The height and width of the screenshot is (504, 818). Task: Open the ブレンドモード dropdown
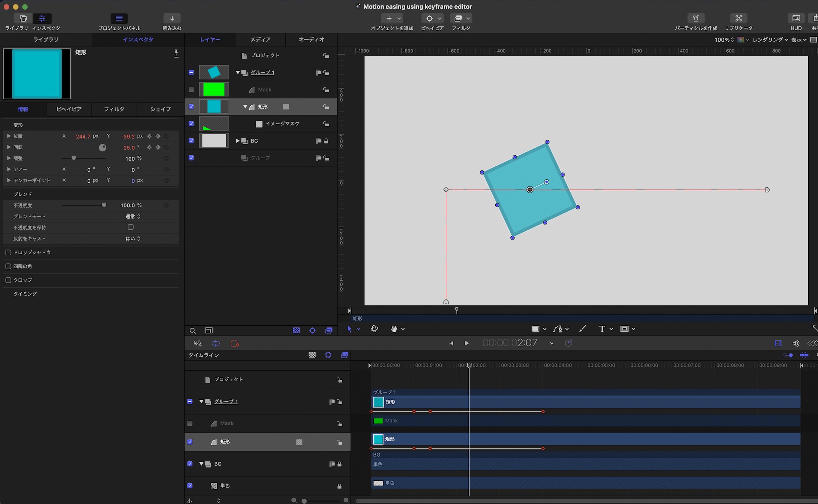pos(133,217)
